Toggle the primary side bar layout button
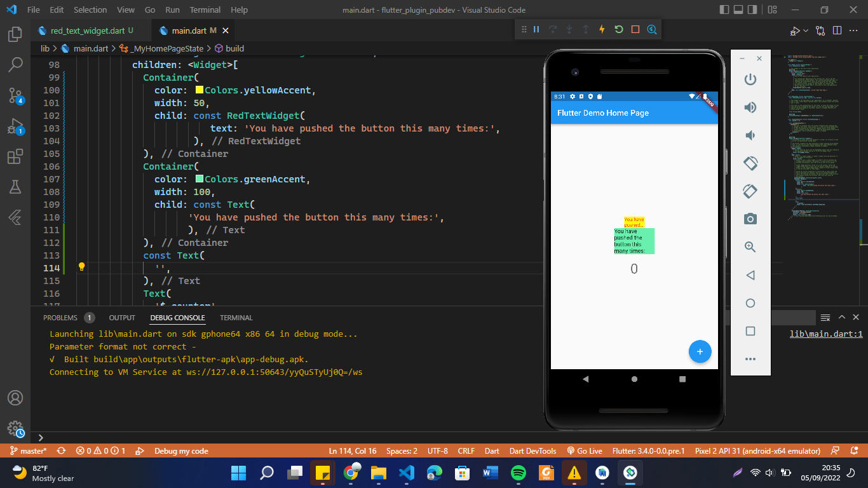The image size is (868, 488). coord(725,10)
